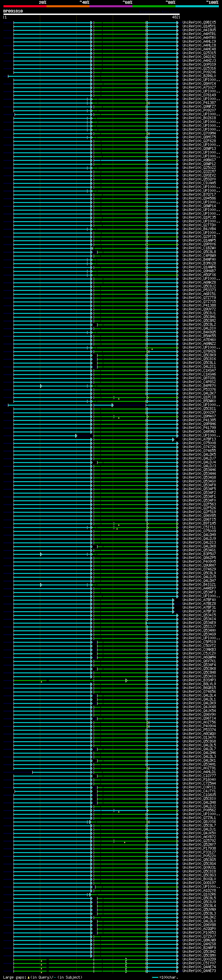222x980 pixels.
Task: Click hit label UniRef100_P41388
Action: 199,305
